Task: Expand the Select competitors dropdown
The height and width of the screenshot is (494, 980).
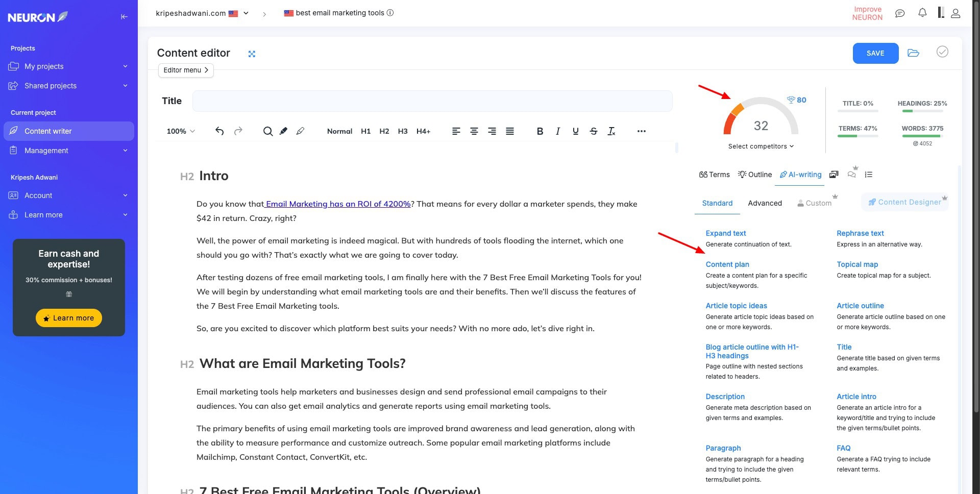Action: tap(761, 146)
